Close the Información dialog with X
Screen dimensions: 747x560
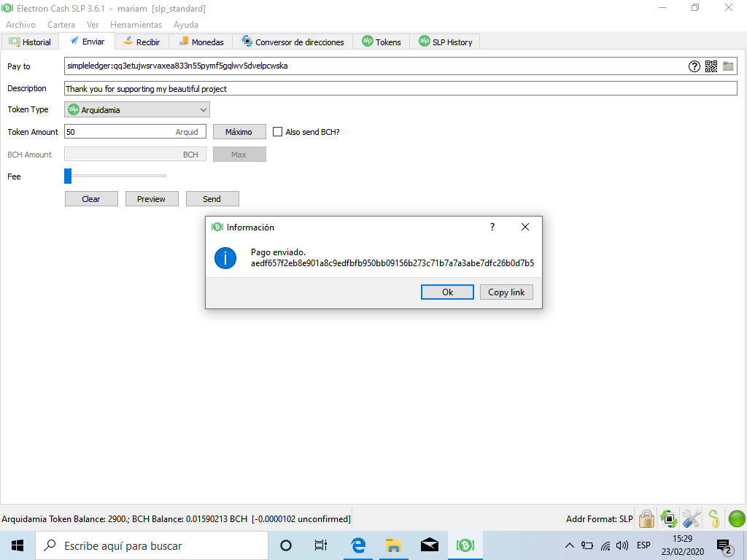[525, 227]
